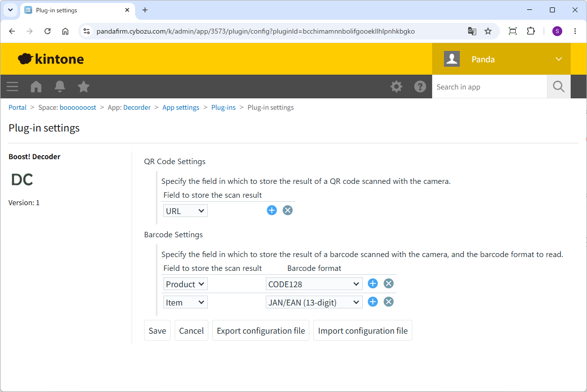
Task: Open a new browser tab
Action: (145, 10)
